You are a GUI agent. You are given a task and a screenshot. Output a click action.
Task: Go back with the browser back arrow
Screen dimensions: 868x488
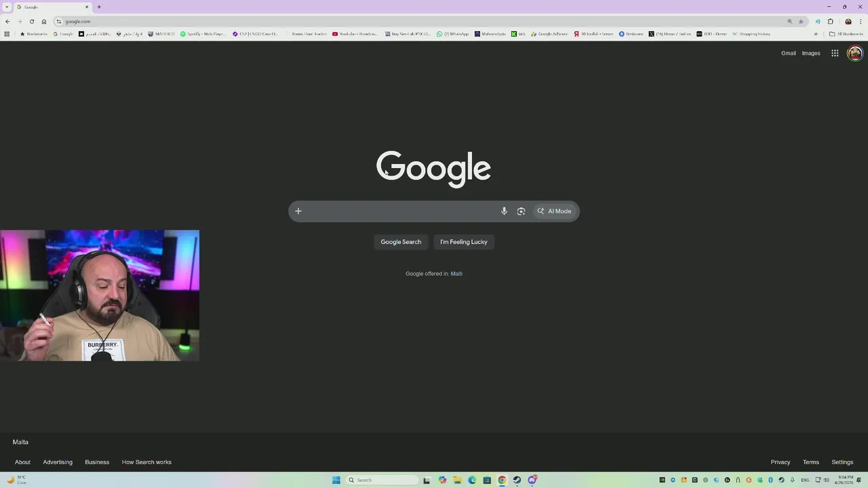pos(7,21)
